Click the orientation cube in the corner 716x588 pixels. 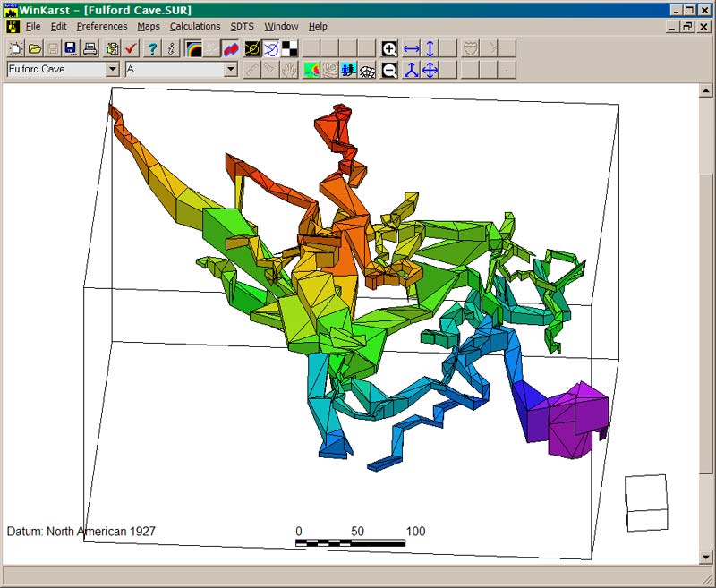(646, 503)
